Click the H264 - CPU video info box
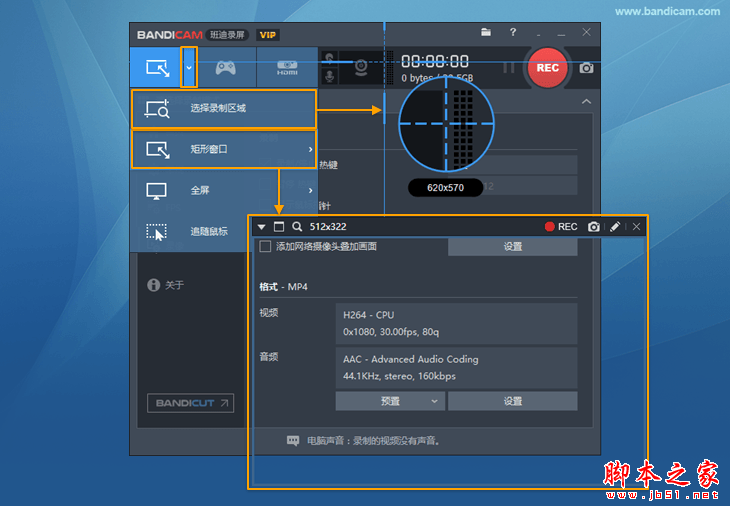The image size is (730, 506). pos(456,324)
